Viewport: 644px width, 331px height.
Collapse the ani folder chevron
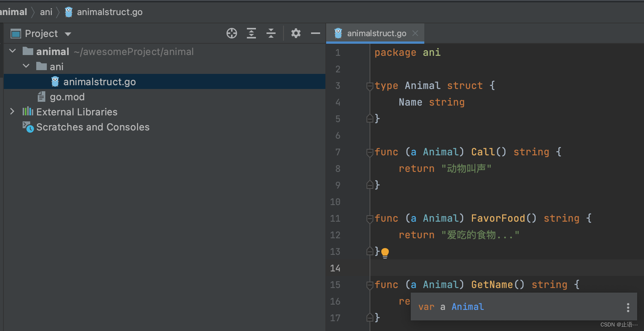click(x=26, y=66)
